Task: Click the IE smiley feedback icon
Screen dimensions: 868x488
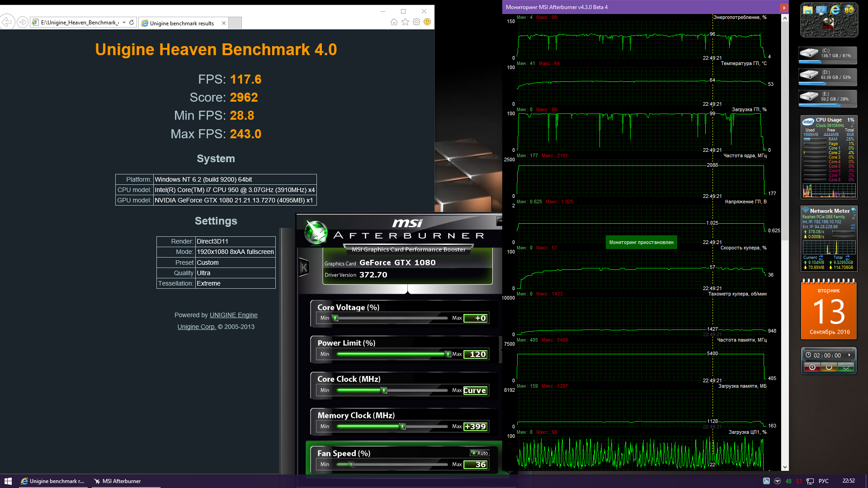Action: coord(427,22)
